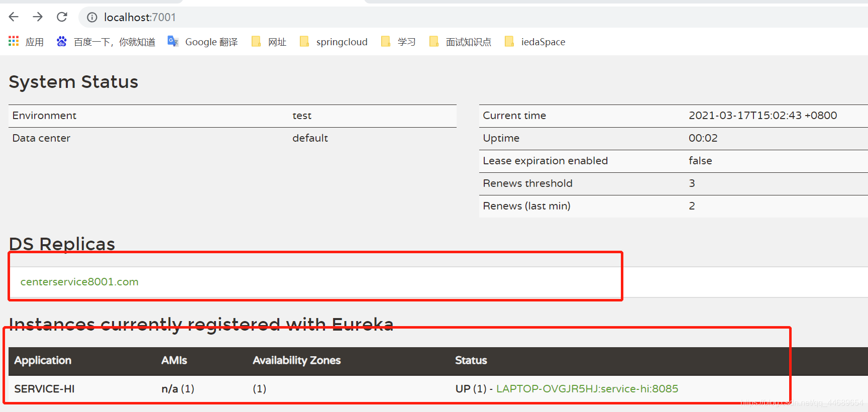
Task: Focus the address bar showing localhost:7001
Action: 472,18
